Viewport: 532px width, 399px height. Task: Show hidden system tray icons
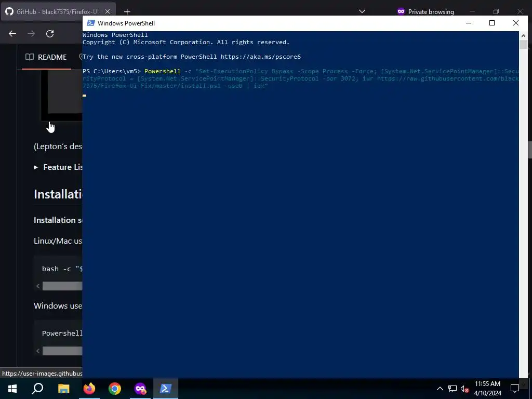tap(440, 389)
